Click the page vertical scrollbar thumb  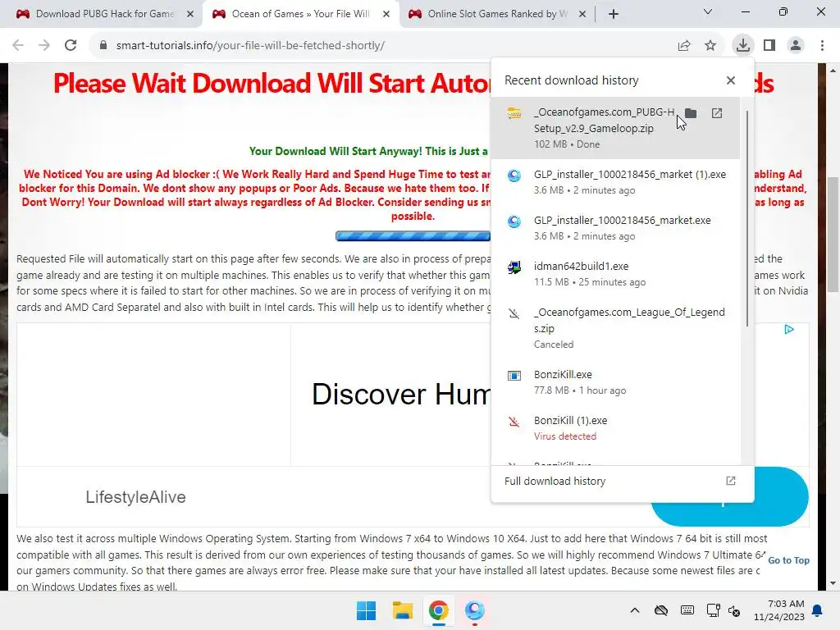(833, 234)
